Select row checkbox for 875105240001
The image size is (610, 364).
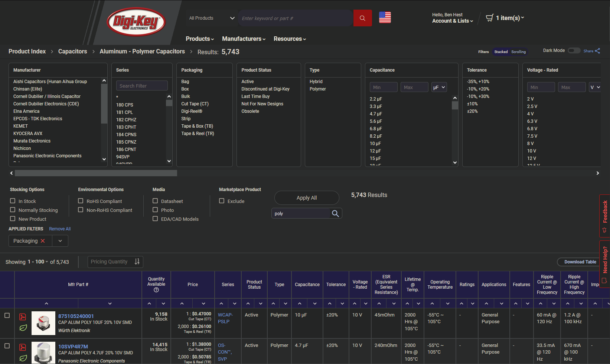[x=7, y=315]
